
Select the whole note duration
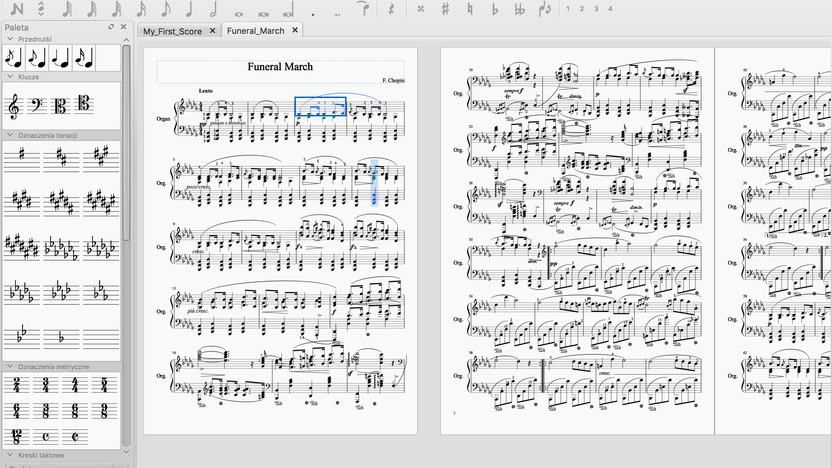click(x=238, y=14)
